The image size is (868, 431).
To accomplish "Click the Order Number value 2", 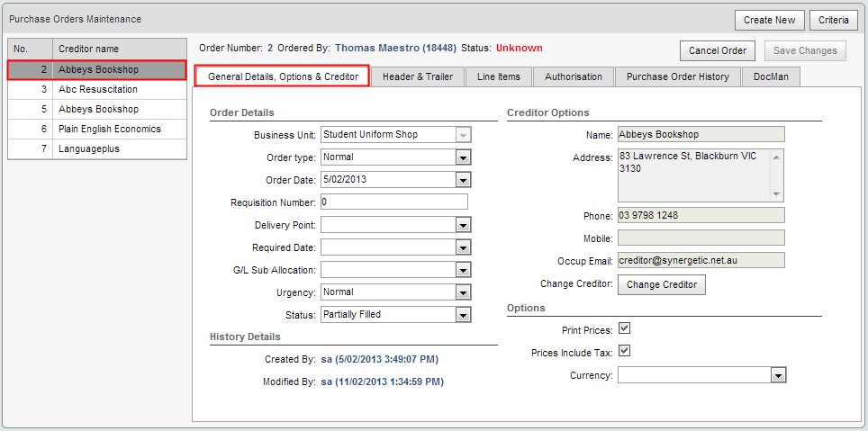I will click(x=270, y=48).
